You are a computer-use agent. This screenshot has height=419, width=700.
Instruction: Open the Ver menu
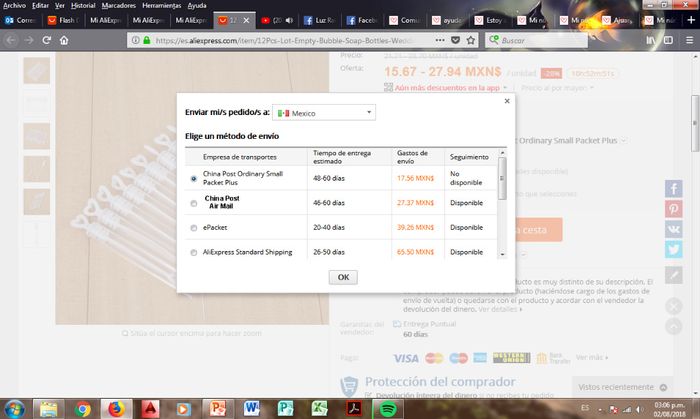point(60,5)
